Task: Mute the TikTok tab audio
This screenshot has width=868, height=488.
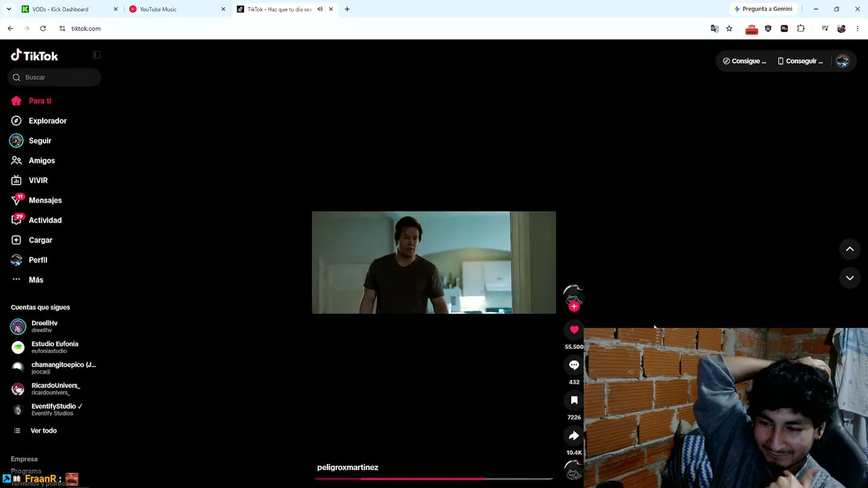Action: [320, 9]
